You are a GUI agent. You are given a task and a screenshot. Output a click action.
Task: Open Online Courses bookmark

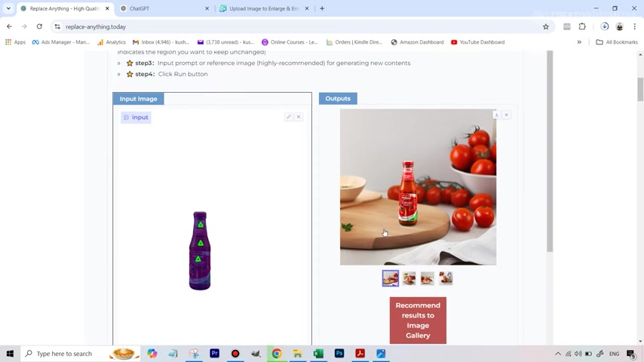point(290,42)
